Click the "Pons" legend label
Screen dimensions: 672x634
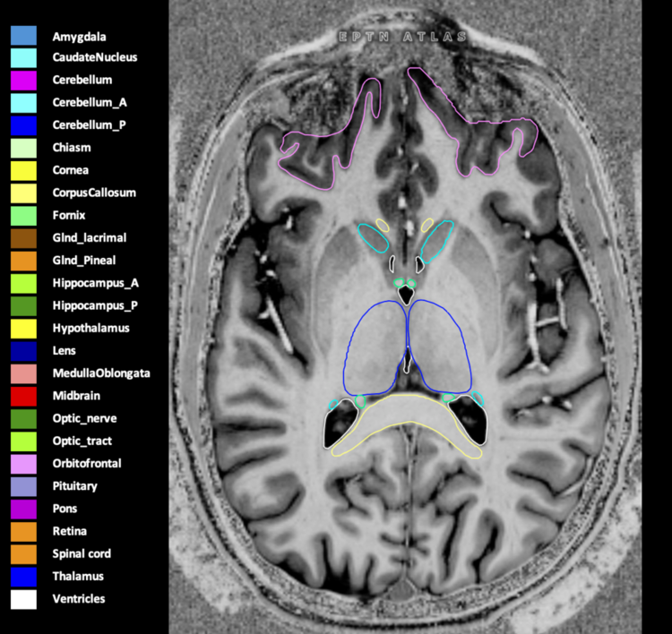coord(65,509)
